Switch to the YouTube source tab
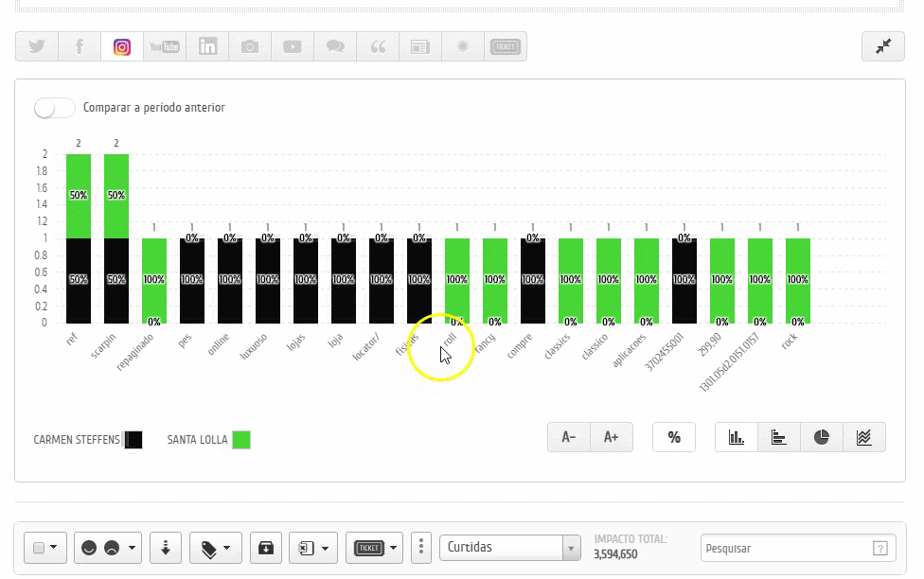The width and height of the screenshot is (924, 579). point(165,46)
